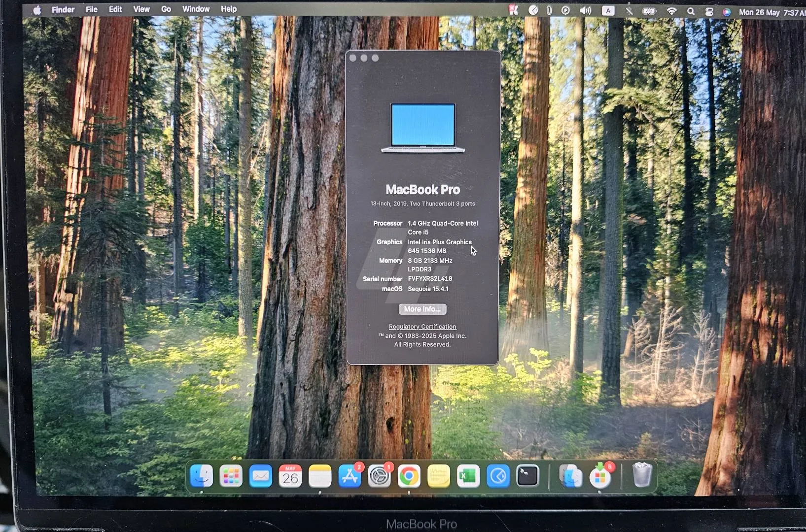Click the 'Processor' label

point(388,223)
